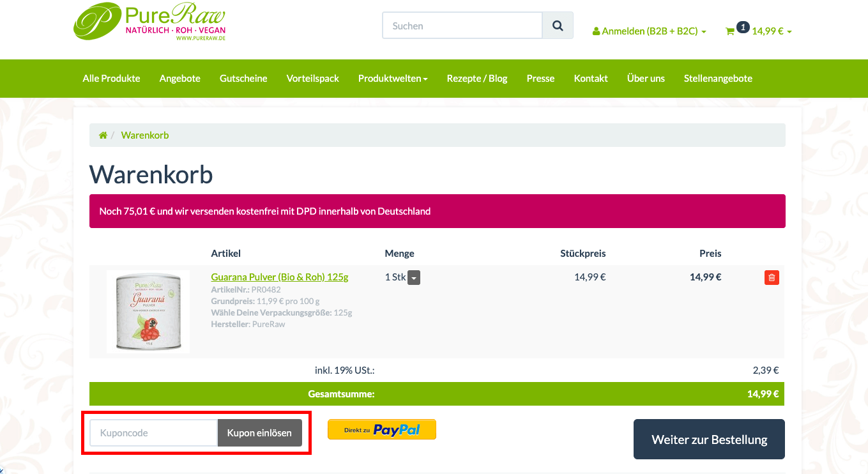Open the Anmelden (B2B + B2C) dropdown
Screen dimensions: 868x474
650,31
